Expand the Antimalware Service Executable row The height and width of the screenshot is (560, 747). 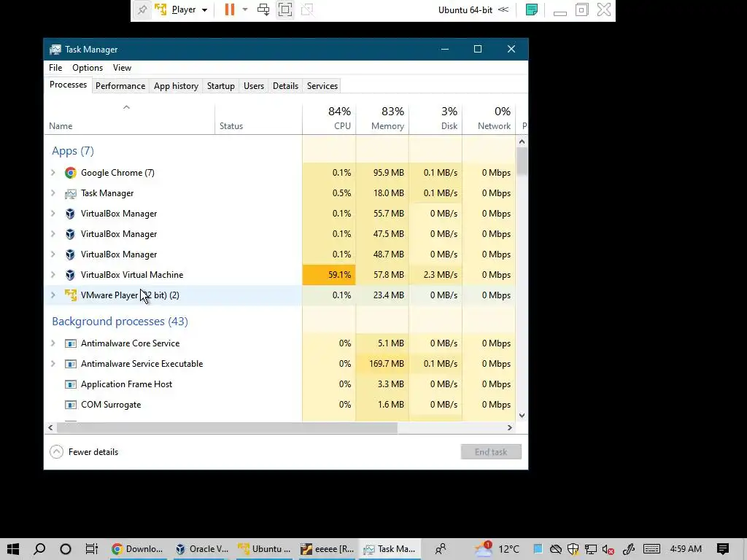pos(53,364)
